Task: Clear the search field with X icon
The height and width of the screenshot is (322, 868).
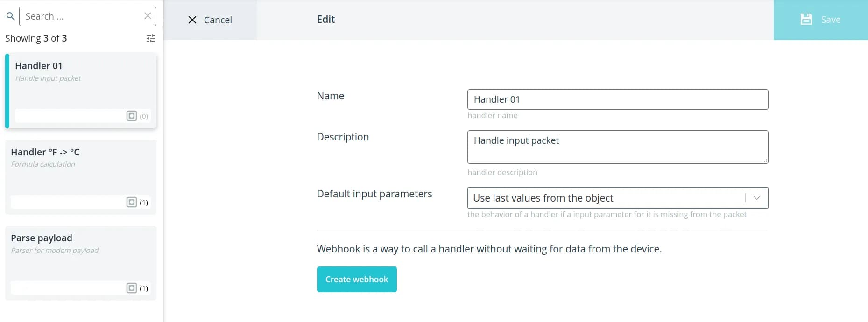Action: 148,16
